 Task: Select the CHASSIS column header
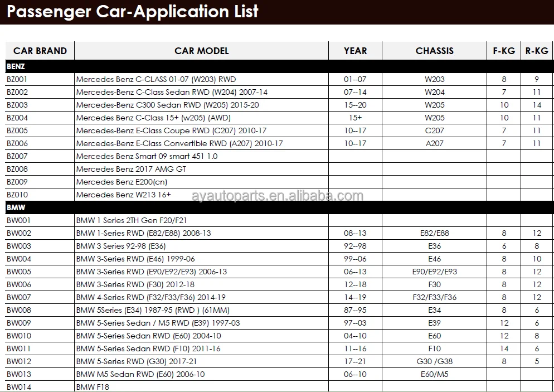tap(434, 51)
